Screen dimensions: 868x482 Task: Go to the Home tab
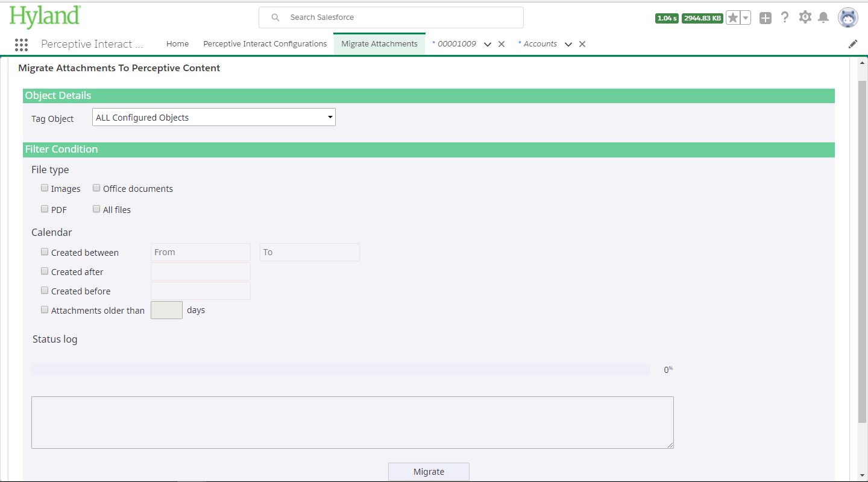177,43
